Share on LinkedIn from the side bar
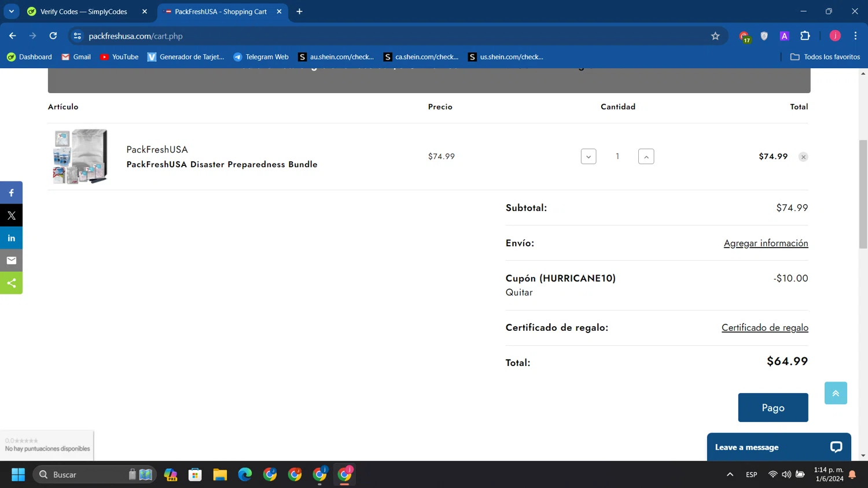 click(11, 238)
